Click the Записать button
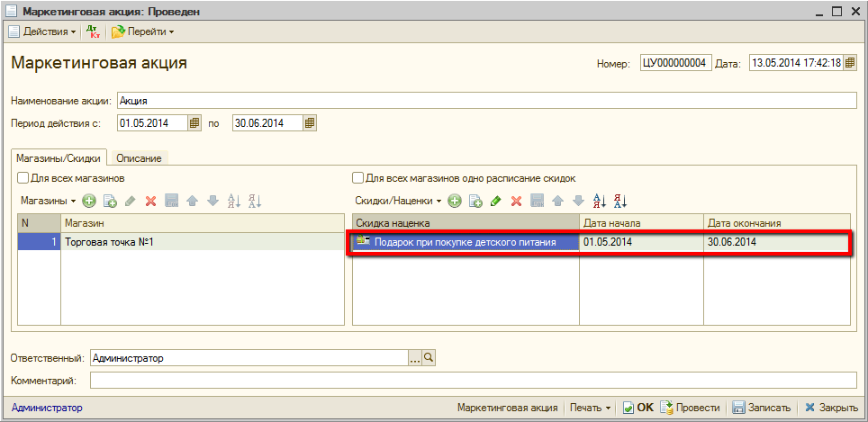This screenshot has height=422, width=868. [762, 408]
